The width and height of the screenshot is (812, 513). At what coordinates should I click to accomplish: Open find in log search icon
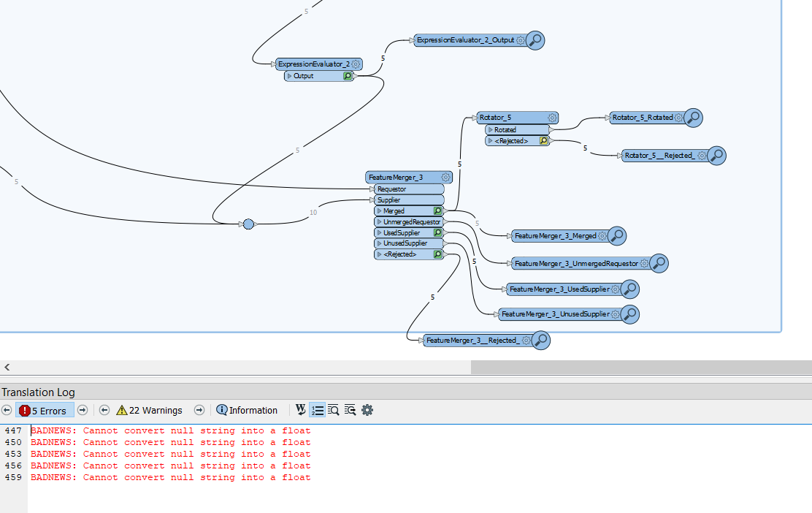click(x=334, y=410)
